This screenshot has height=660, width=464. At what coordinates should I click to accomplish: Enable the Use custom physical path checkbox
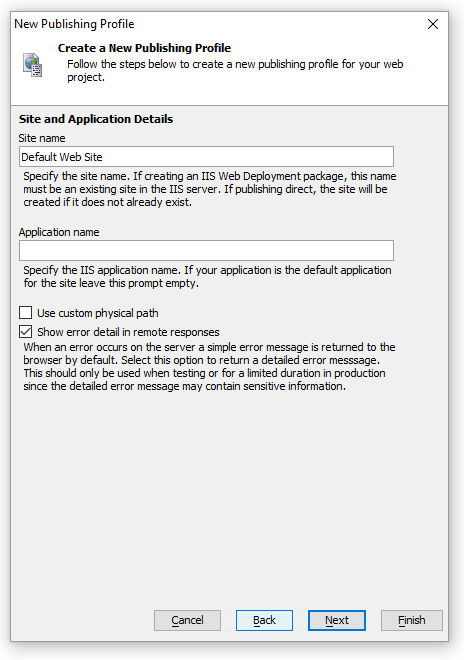tap(26, 313)
